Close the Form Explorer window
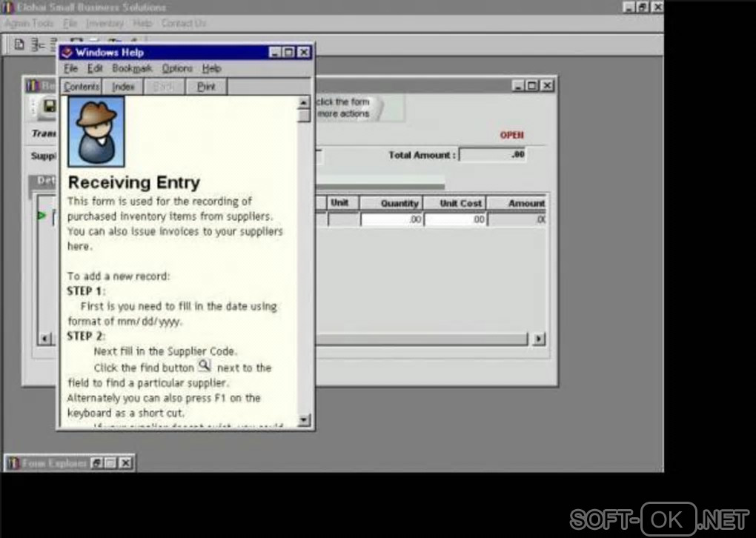 tap(125, 463)
